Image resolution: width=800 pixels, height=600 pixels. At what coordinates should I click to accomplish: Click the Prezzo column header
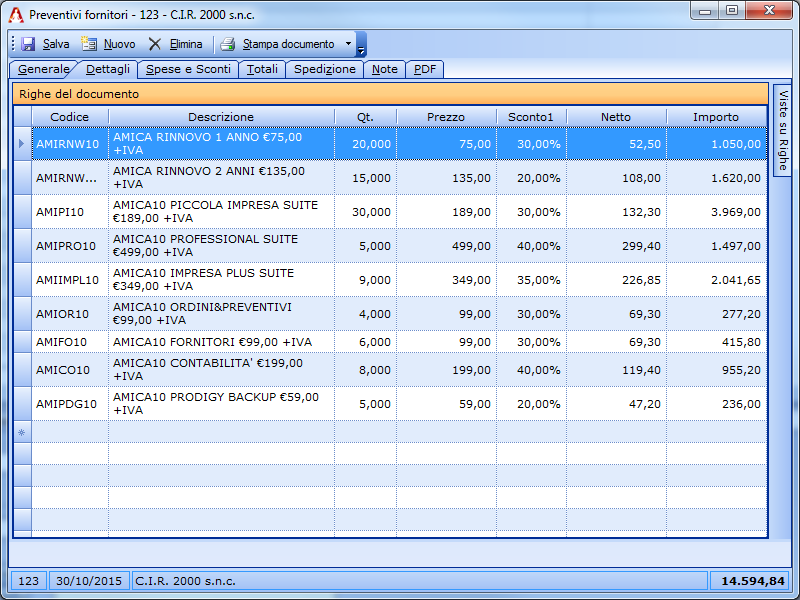pos(446,117)
